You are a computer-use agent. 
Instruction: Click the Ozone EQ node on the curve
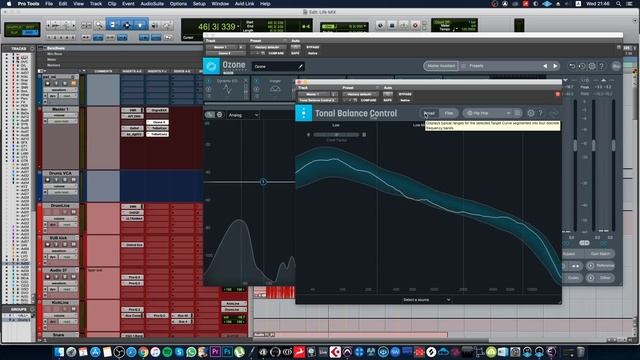click(263, 182)
